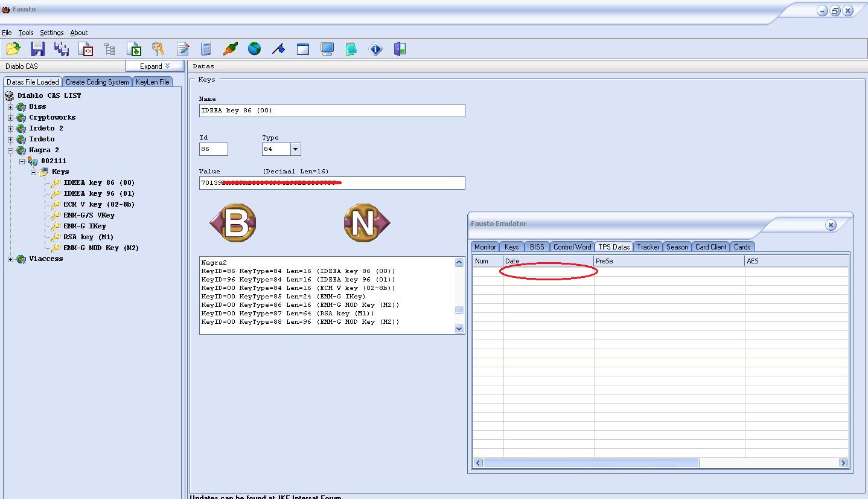Click the computer monitor toolbar icon
This screenshot has height=499, width=868.
327,49
